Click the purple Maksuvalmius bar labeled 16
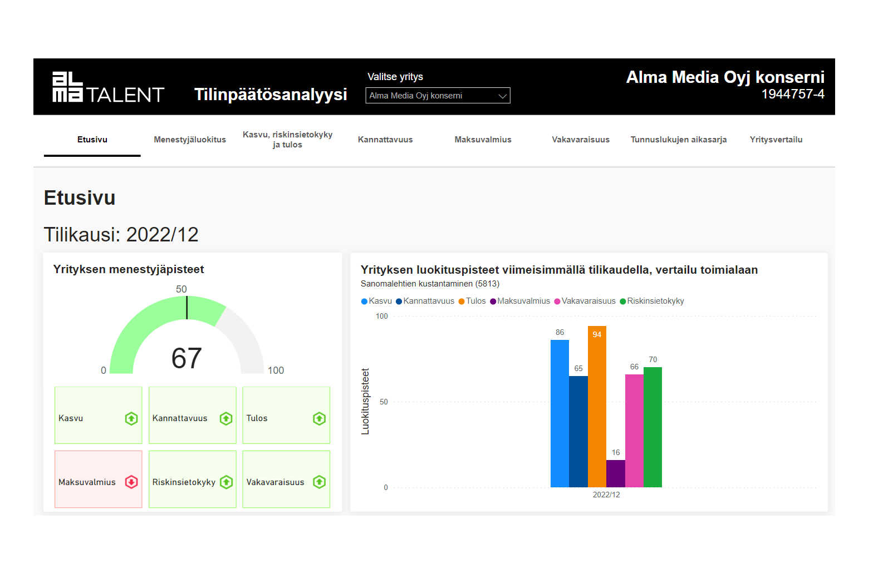Viewport: 883px width, 588px height. (x=616, y=474)
